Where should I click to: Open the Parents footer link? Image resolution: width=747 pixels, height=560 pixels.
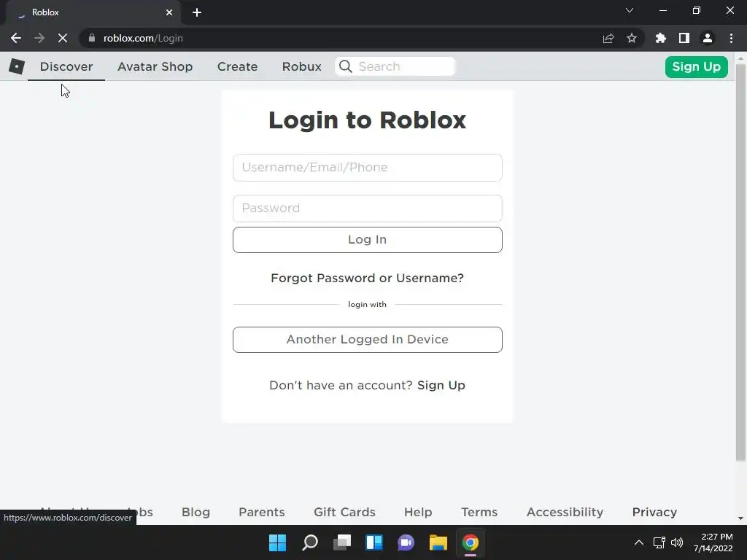tap(262, 512)
